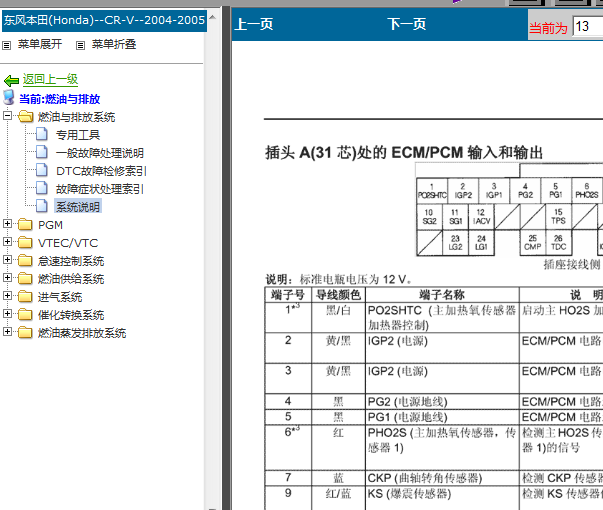Select the highlighted 系统说明 tree item
603x510 pixels.
pyautogui.click(x=78, y=207)
